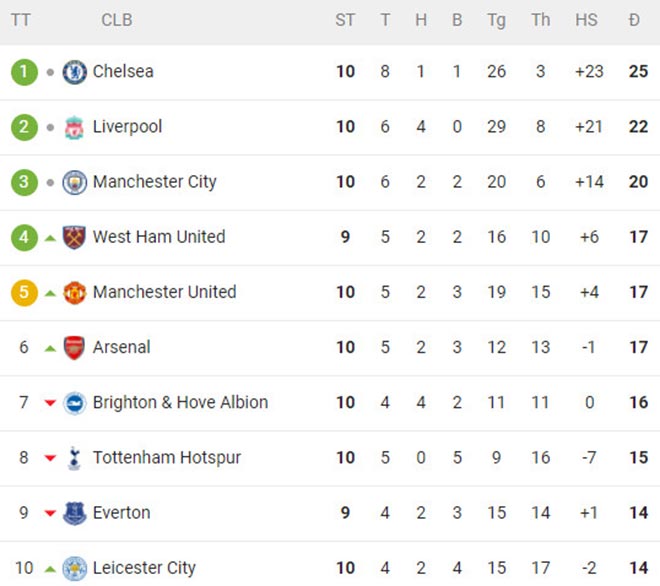Click the Leicester City crest icon

click(75, 568)
